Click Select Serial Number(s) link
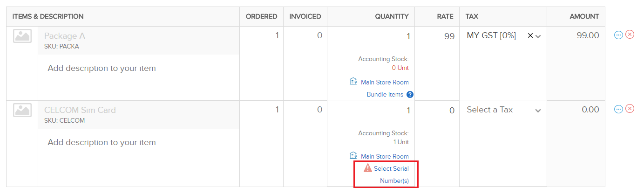The width and height of the screenshot is (644, 195). (x=391, y=169)
